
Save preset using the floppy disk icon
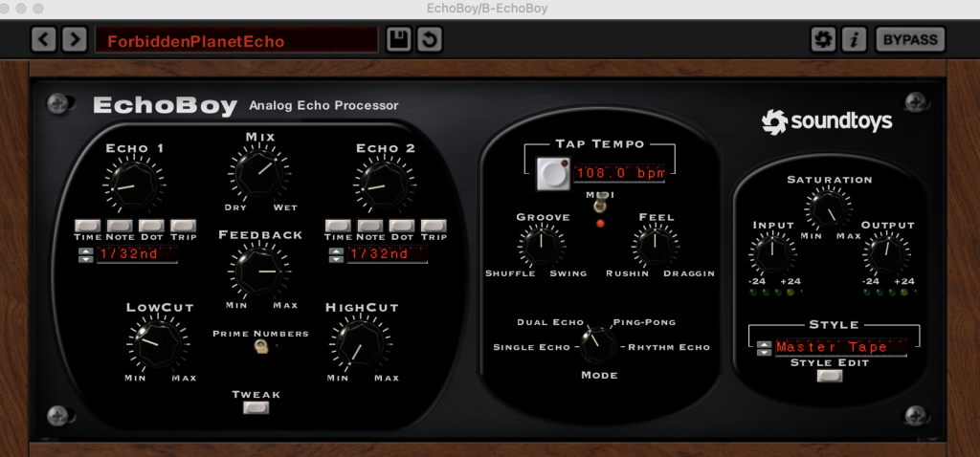[x=398, y=39]
